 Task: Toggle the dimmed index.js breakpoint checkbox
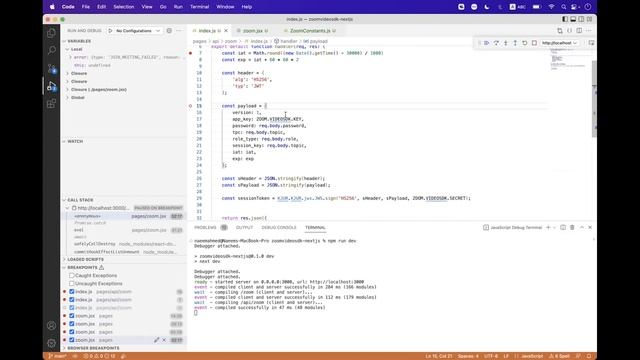pyautogui.click(x=72, y=308)
